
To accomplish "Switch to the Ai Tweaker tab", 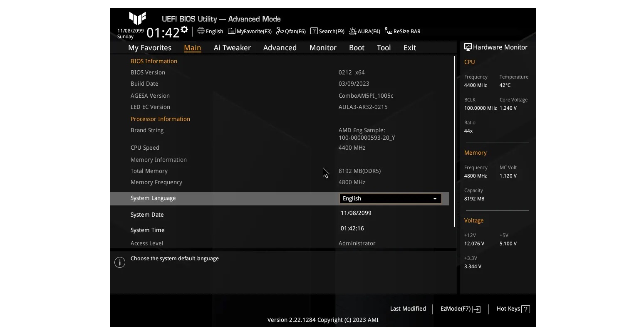I will coord(232,48).
